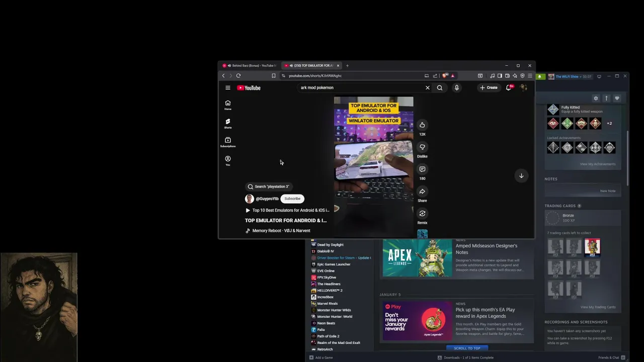644x362 pixels.
Task: Click the browser address bar URL
Action: point(315,76)
